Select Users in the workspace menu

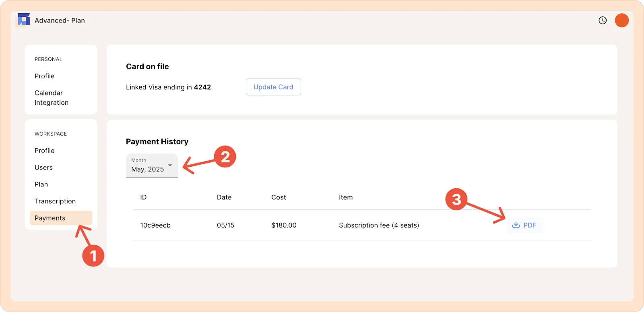pyautogui.click(x=43, y=167)
